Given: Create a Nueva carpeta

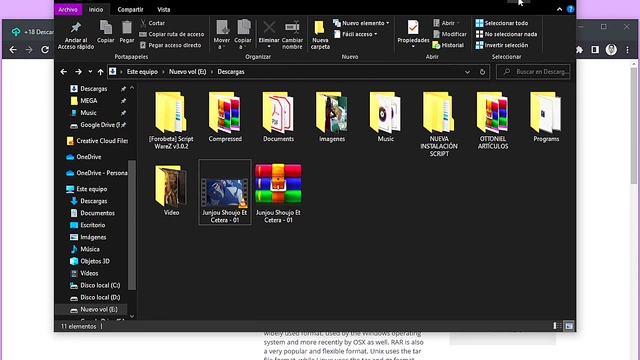Looking at the screenshot, I should click(x=320, y=35).
